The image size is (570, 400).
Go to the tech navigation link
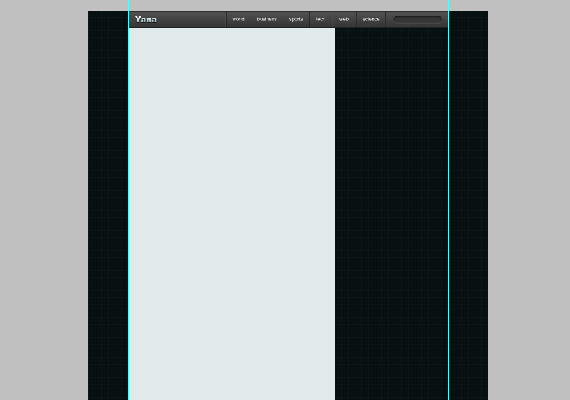coord(320,19)
